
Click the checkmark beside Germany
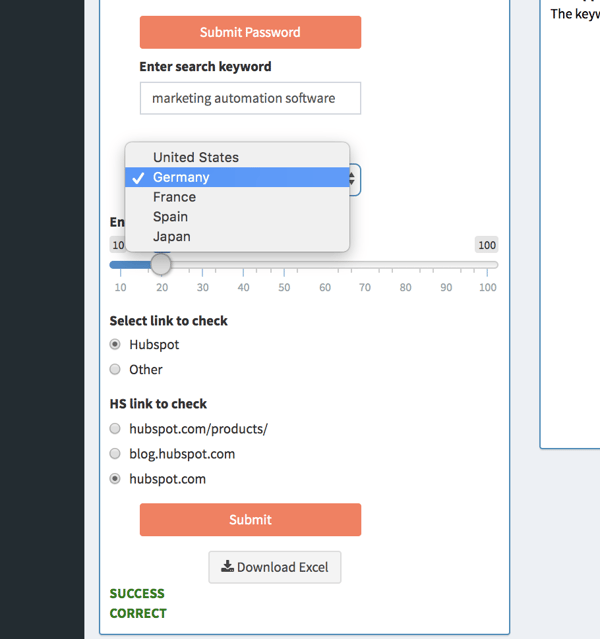pyautogui.click(x=138, y=177)
